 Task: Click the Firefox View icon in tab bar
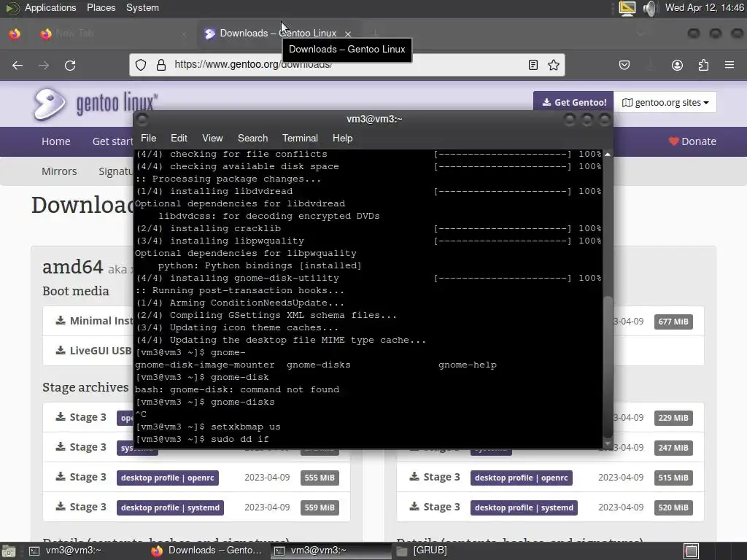click(x=15, y=34)
